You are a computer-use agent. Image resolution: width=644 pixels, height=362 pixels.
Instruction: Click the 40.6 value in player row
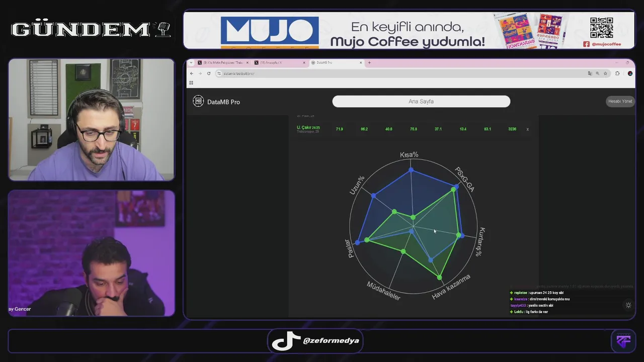(389, 129)
